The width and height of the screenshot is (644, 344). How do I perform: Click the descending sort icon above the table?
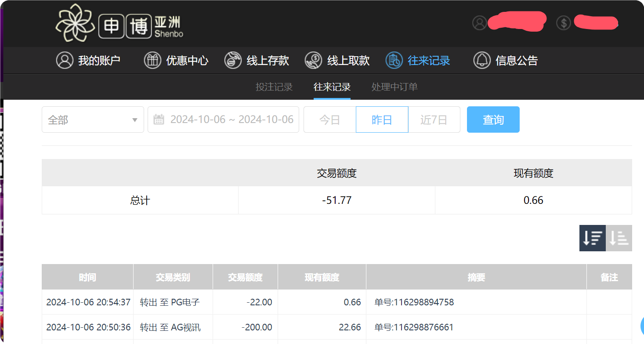(x=592, y=238)
